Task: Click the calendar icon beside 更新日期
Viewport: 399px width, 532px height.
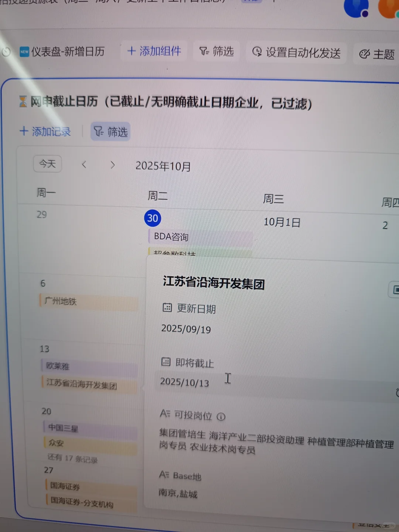Action: pos(167,307)
